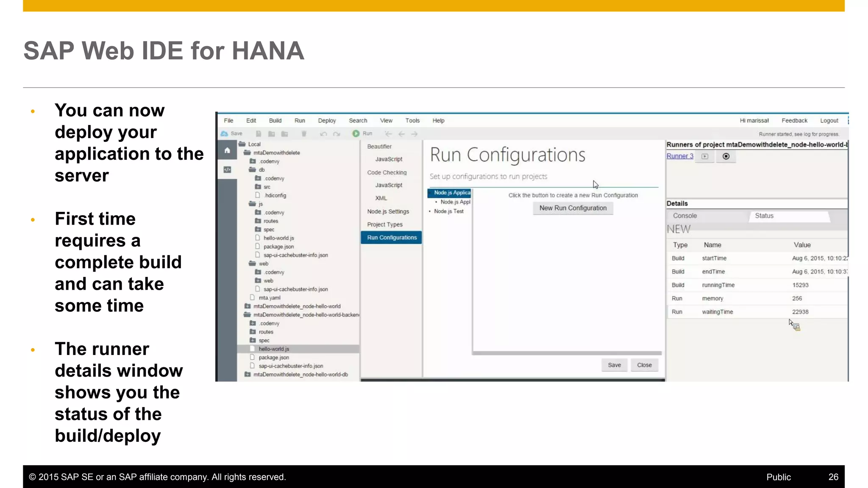Collapse the Node.js Application configuration group
Screen dimensions: 868x488
click(x=431, y=193)
